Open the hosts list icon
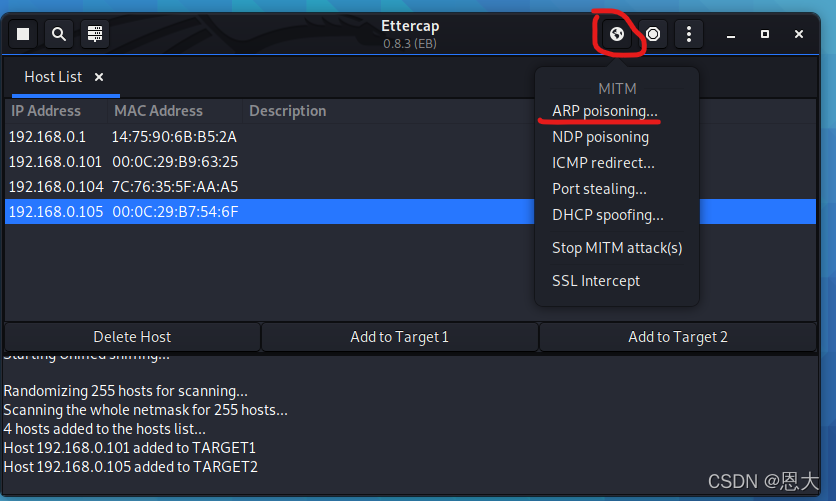The image size is (836, 501). (95, 34)
